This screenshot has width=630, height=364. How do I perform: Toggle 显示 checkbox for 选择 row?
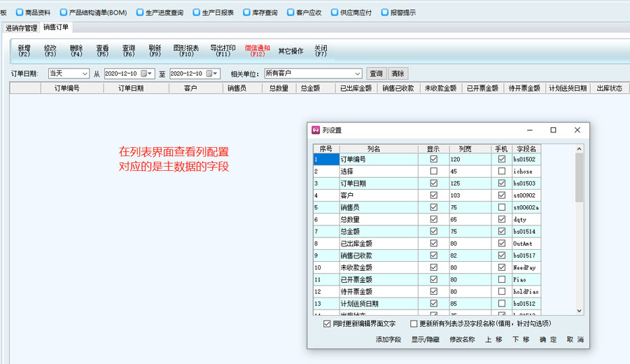(x=434, y=171)
